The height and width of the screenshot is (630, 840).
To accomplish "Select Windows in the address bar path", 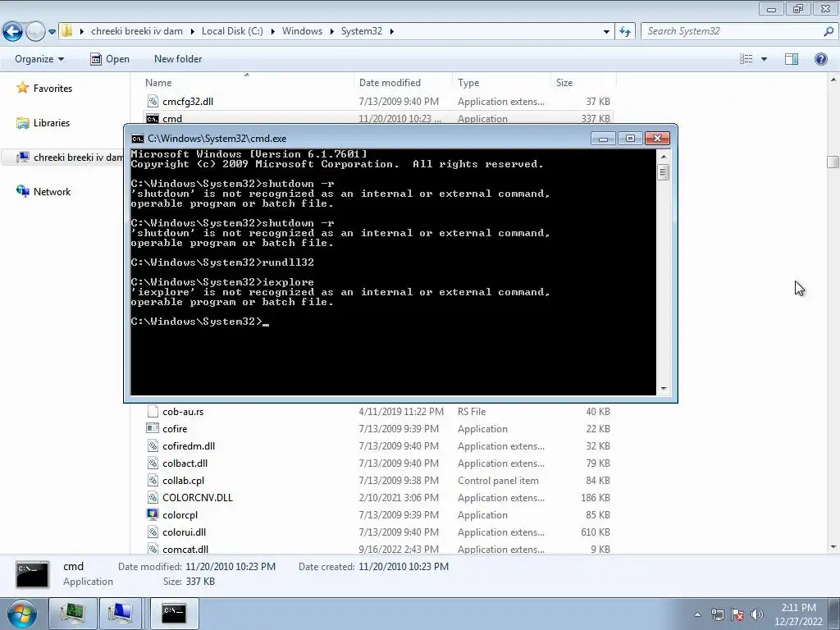I will 302,31.
